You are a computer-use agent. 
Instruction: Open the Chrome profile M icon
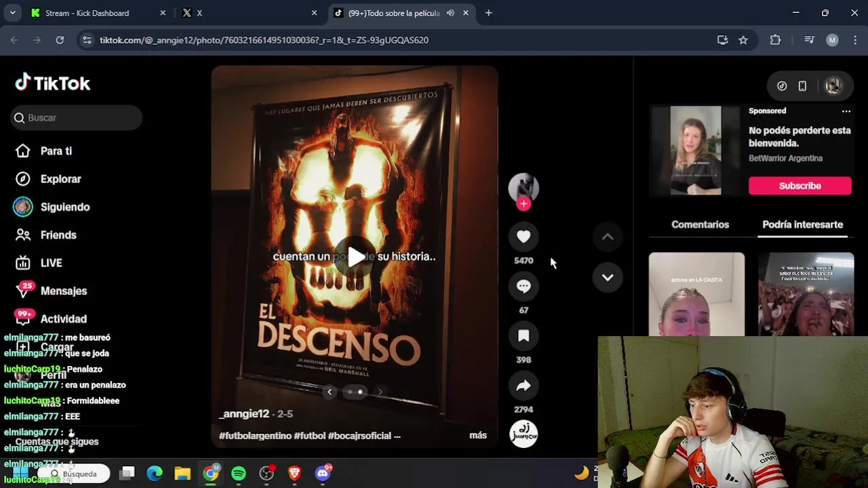coord(833,40)
